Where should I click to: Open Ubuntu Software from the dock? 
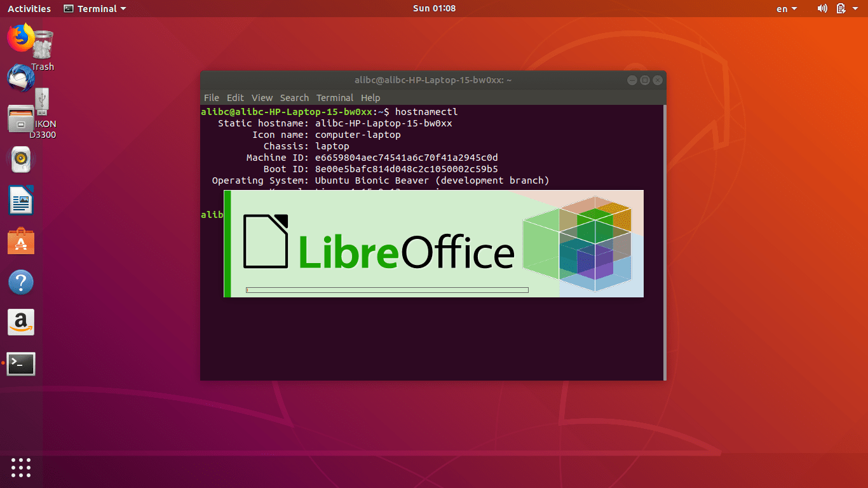[21, 241]
